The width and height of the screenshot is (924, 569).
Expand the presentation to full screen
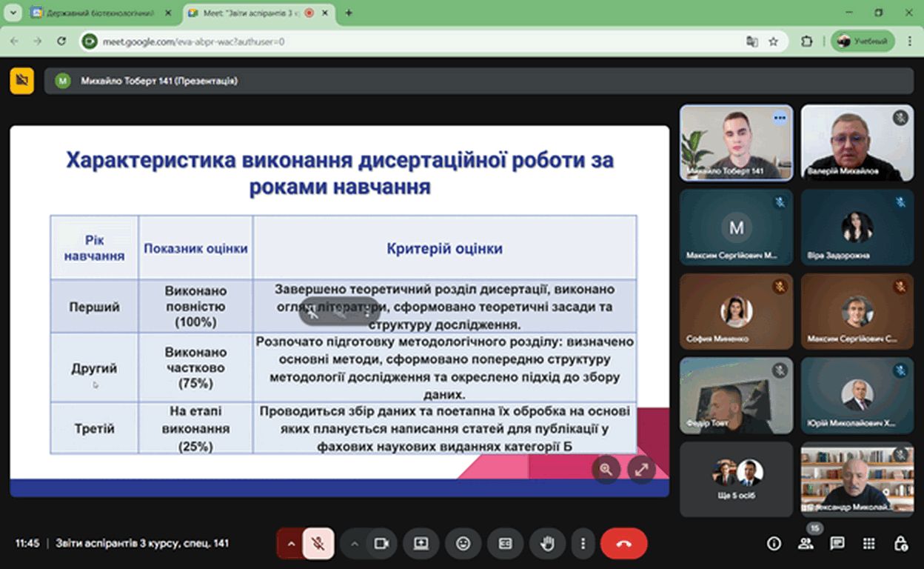641,469
